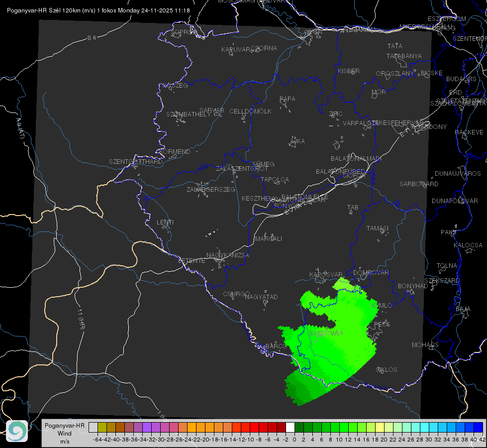Select the TATABÁNYA label
This screenshot has width=487, height=448.
tap(404, 56)
